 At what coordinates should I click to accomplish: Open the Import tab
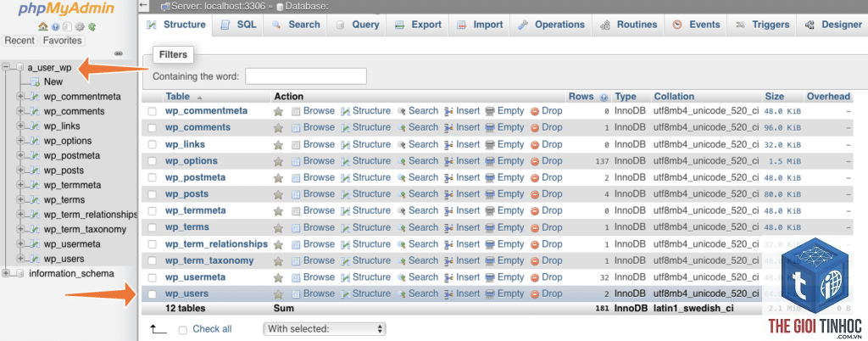(x=480, y=25)
